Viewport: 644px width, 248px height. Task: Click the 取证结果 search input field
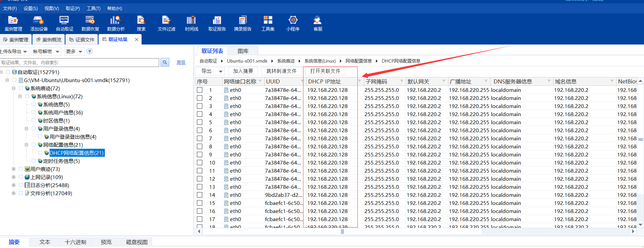click(80, 62)
